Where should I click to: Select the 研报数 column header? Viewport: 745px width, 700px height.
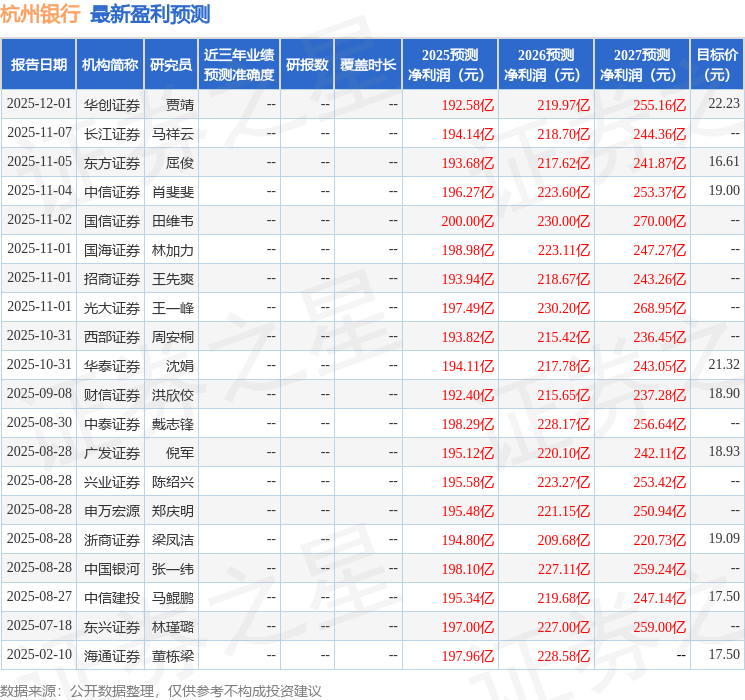[307, 65]
